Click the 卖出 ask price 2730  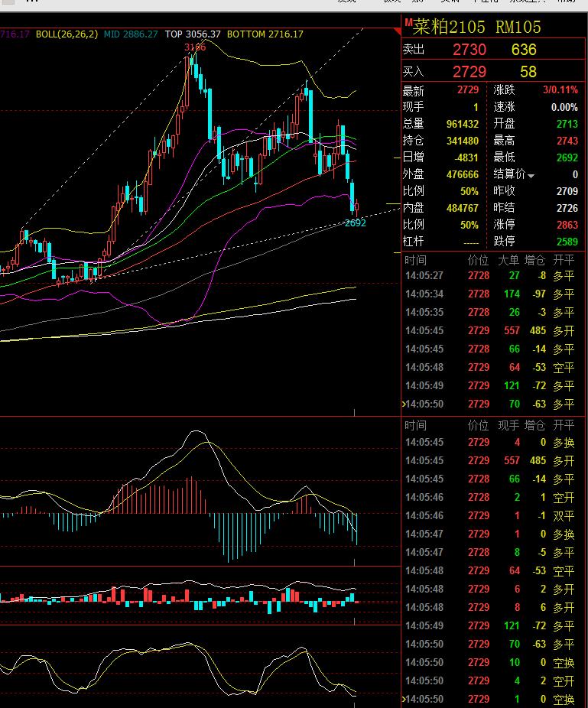[469, 50]
